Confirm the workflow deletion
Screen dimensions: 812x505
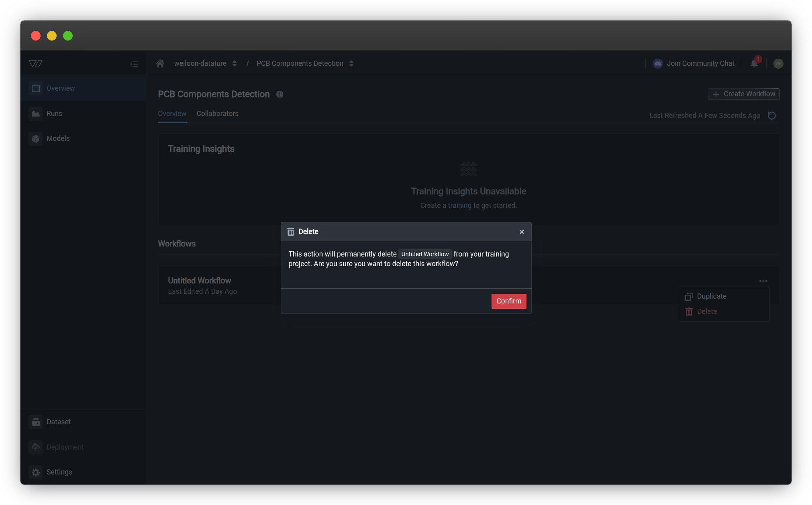508,301
